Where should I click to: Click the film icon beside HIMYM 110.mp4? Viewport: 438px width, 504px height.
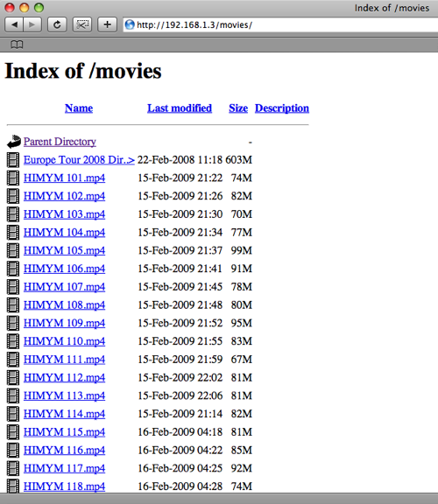13,341
